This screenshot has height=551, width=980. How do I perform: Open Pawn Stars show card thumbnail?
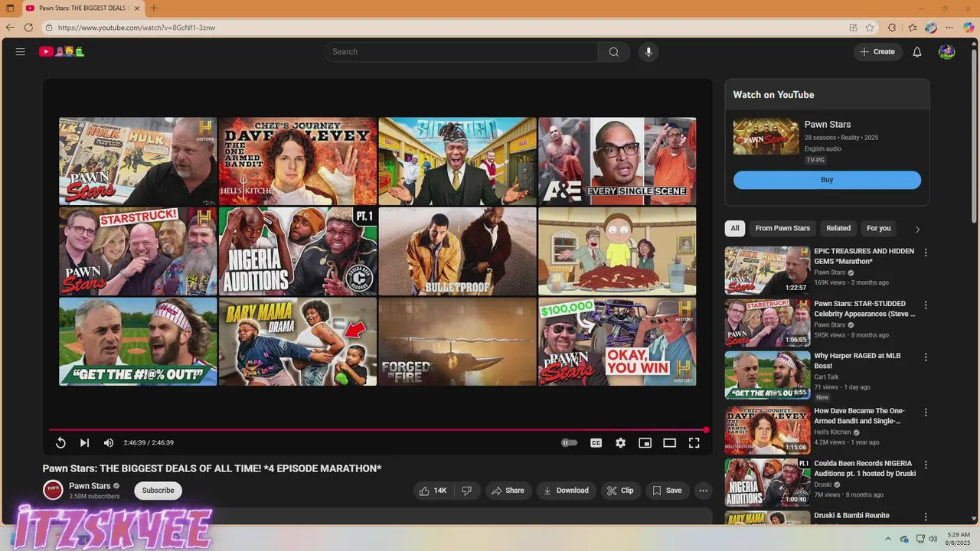tap(766, 136)
